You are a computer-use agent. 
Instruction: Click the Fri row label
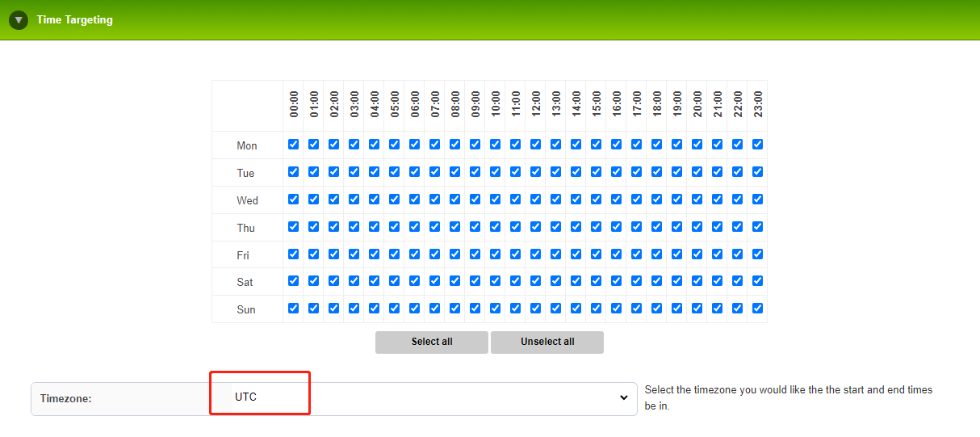point(243,255)
